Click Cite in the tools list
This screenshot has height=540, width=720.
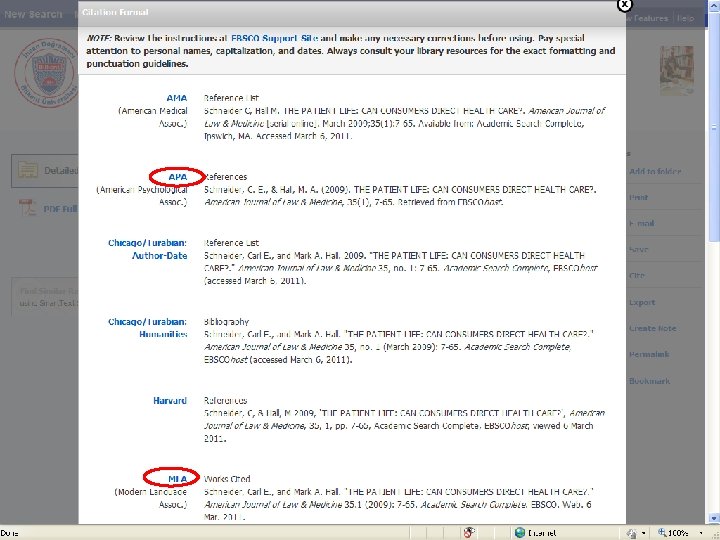pos(637,276)
